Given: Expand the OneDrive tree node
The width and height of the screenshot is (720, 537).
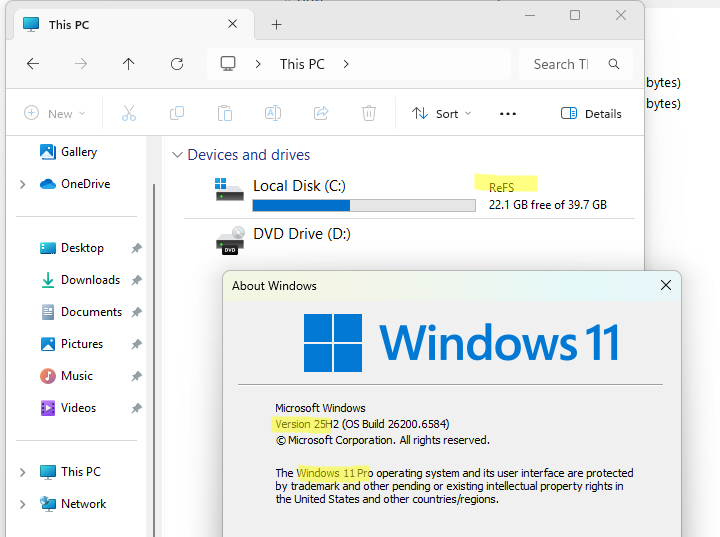Looking at the screenshot, I should point(22,184).
